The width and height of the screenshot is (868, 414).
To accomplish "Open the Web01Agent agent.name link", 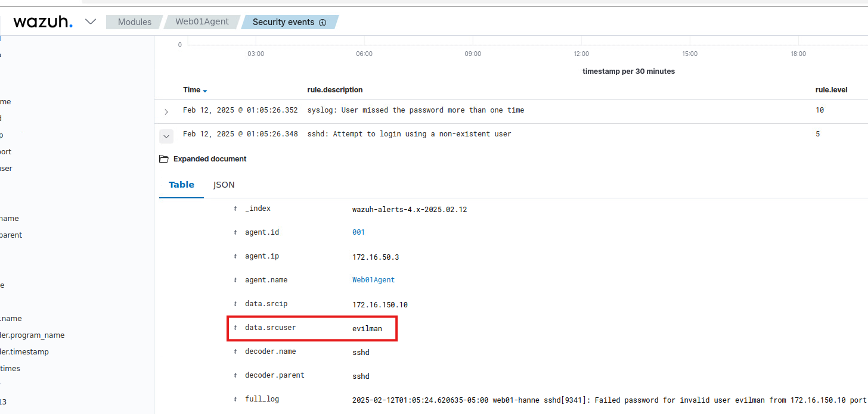I will click(x=373, y=280).
